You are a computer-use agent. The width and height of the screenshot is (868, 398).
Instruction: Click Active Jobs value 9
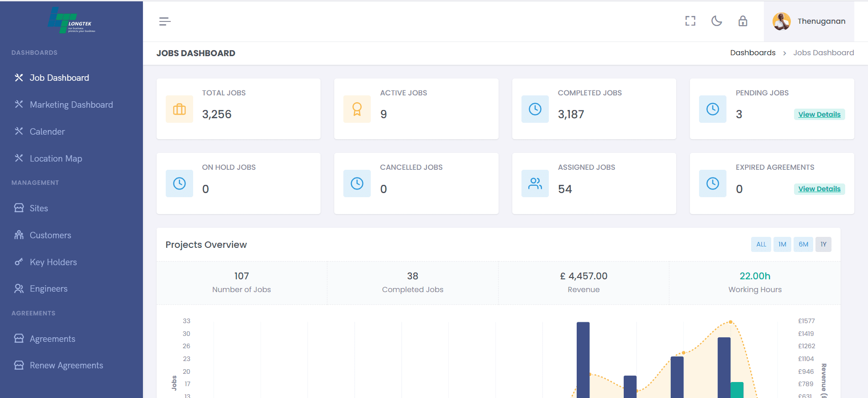(x=384, y=114)
